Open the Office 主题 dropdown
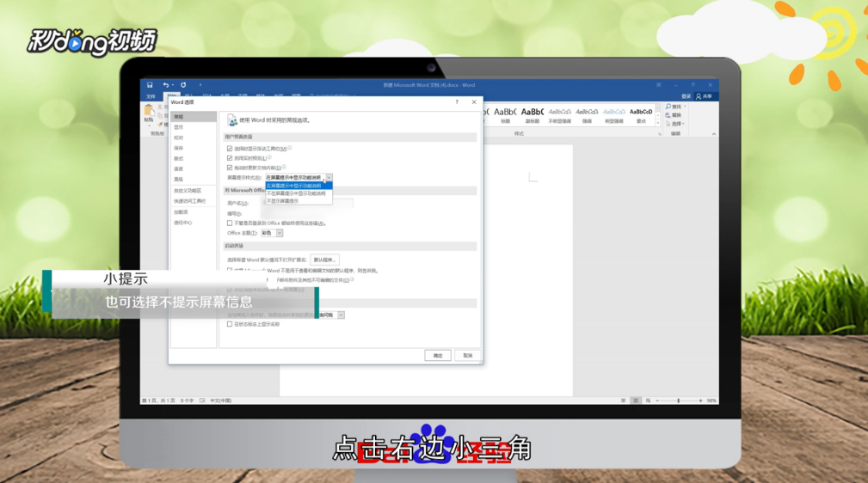 tap(279, 234)
